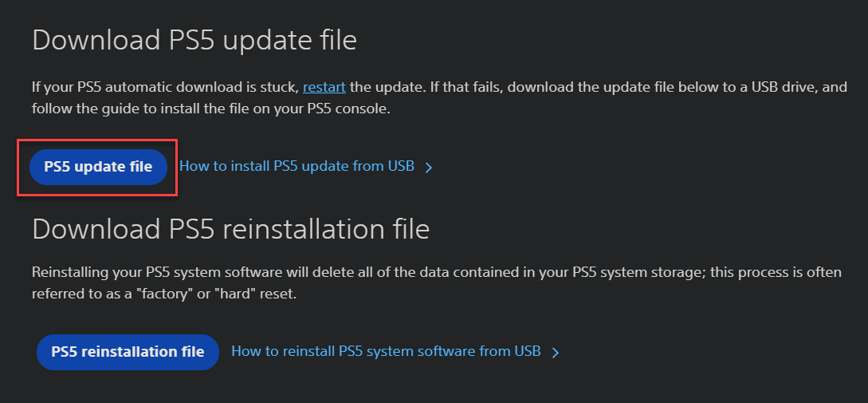Click chevron arrow after reinstall system software link
The width and height of the screenshot is (868, 403).
(556, 352)
